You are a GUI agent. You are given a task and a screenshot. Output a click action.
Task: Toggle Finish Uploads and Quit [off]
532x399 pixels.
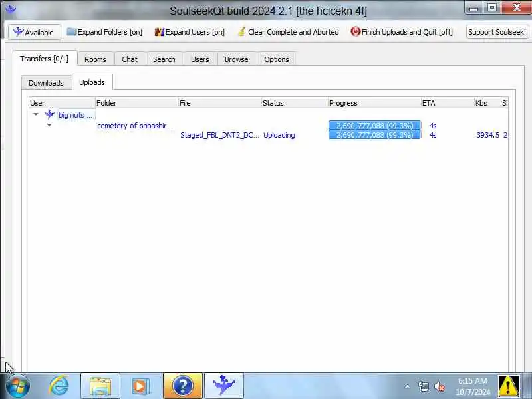point(402,32)
